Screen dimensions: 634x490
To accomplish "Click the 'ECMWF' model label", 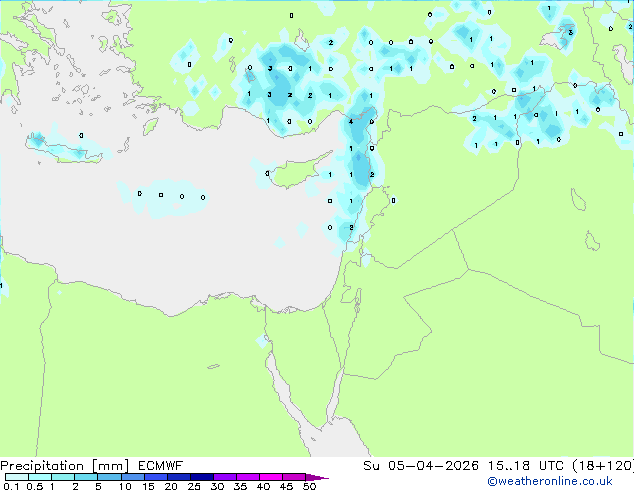I will click(x=161, y=466).
